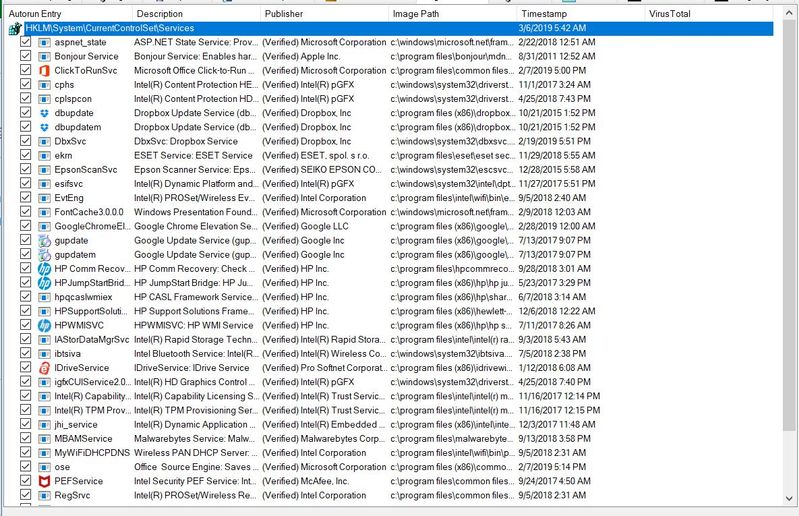Click the vertical scrollbar down arrow
The width and height of the screenshot is (799, 516).
coord(789,499)
